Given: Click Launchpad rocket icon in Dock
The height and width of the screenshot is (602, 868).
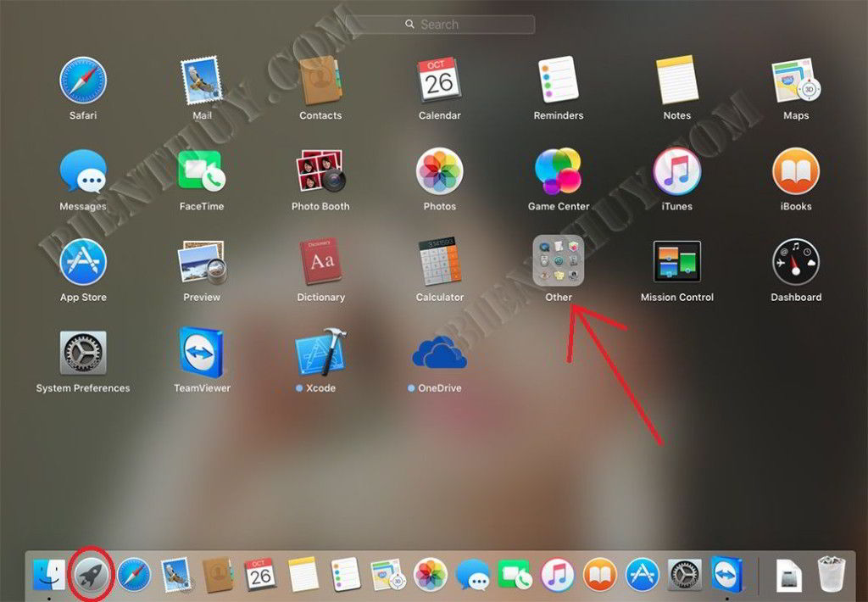Looking at the screenshot, I should [92, 575].
